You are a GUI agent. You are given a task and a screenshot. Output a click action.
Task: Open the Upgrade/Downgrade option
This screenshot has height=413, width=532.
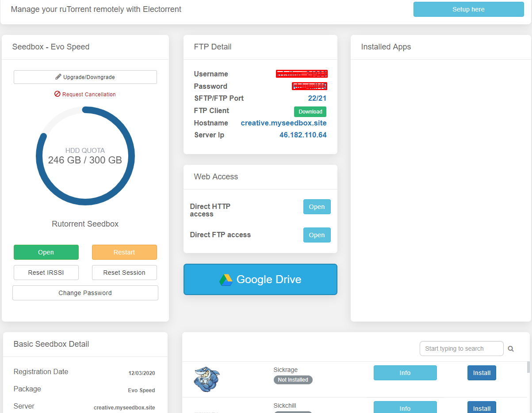point(85,77)
